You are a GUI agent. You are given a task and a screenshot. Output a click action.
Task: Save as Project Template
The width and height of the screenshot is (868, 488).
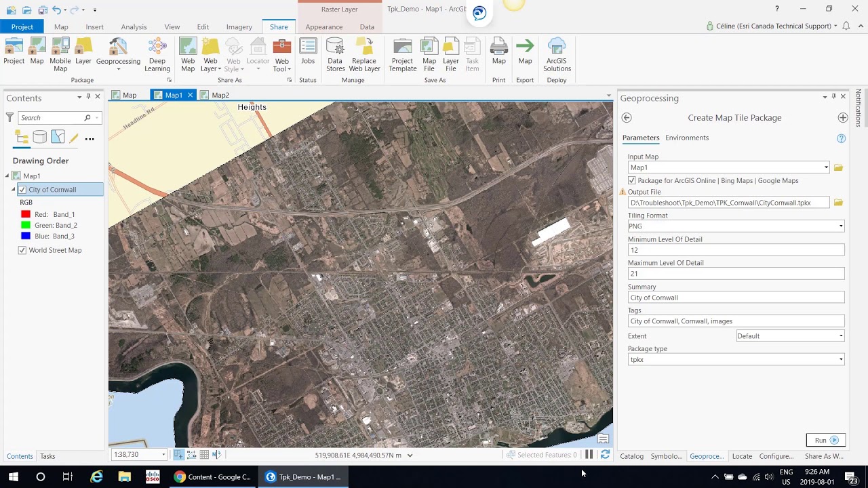tap(403, 55)
